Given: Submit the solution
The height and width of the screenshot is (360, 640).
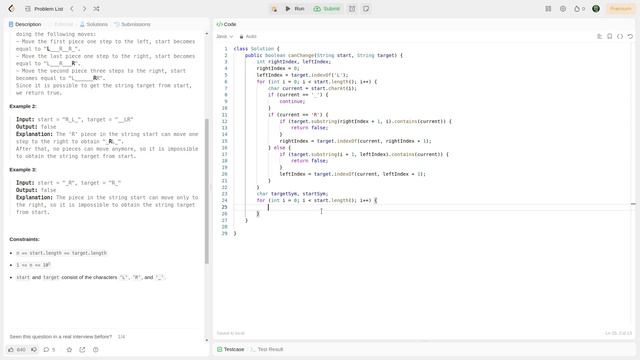Looking at the screenshot, I should pos(327,9).
